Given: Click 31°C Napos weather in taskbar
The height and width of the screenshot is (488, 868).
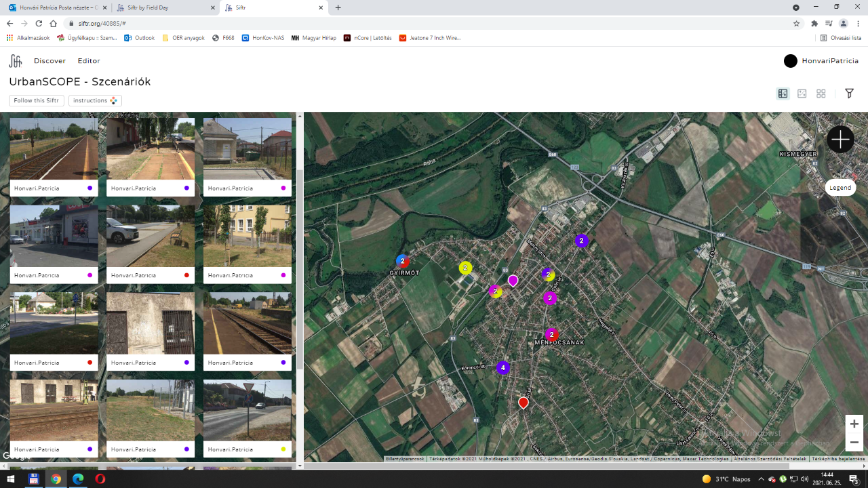Looking at the screenshot, I should pos(726,479).
